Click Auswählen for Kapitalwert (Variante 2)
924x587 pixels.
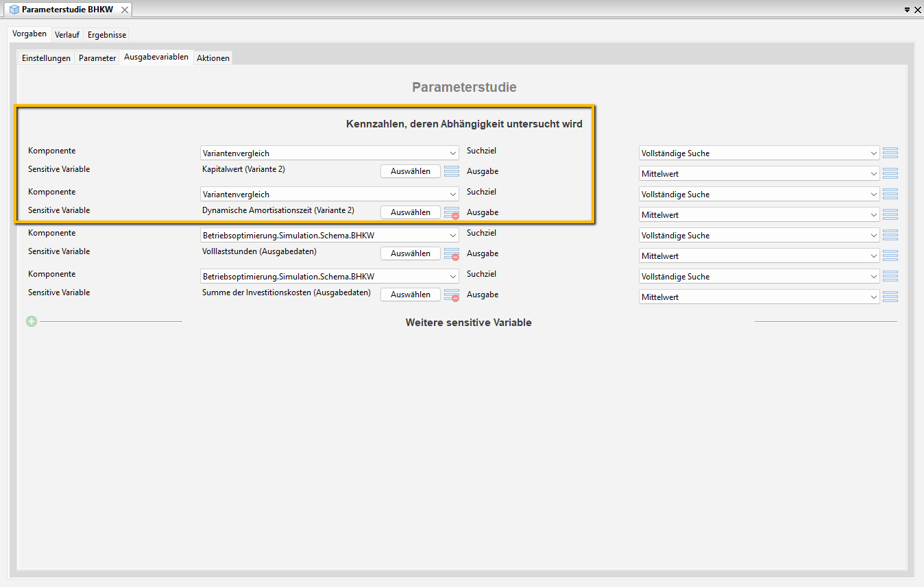(411, 171)
